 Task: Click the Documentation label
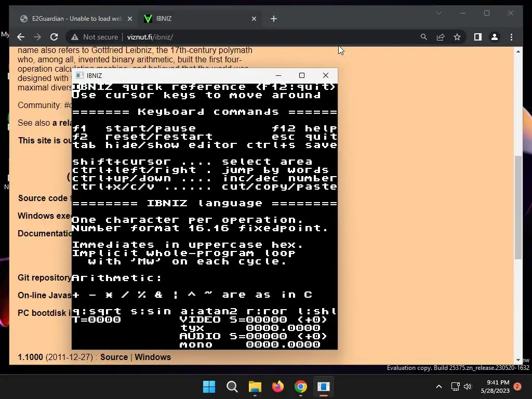45,233
